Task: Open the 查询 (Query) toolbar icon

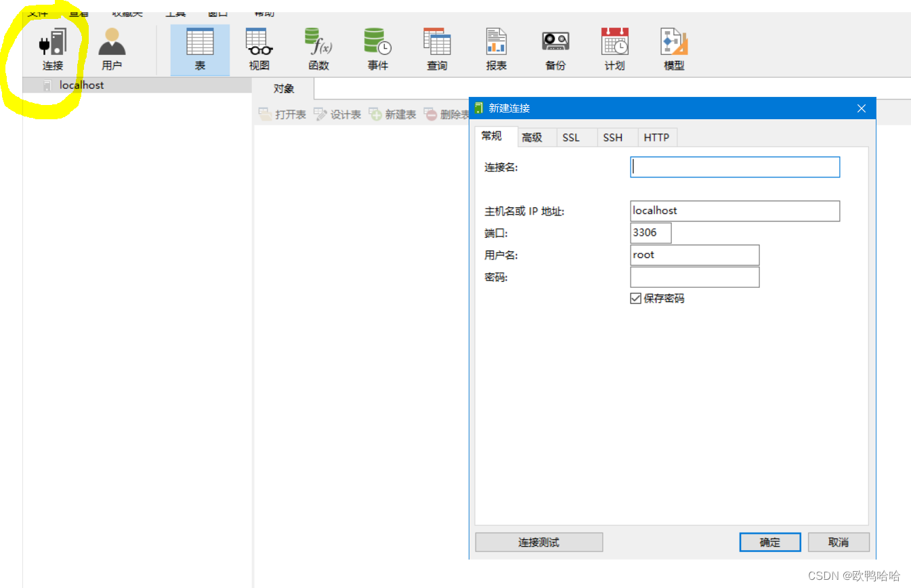Action: pos(437,49)
